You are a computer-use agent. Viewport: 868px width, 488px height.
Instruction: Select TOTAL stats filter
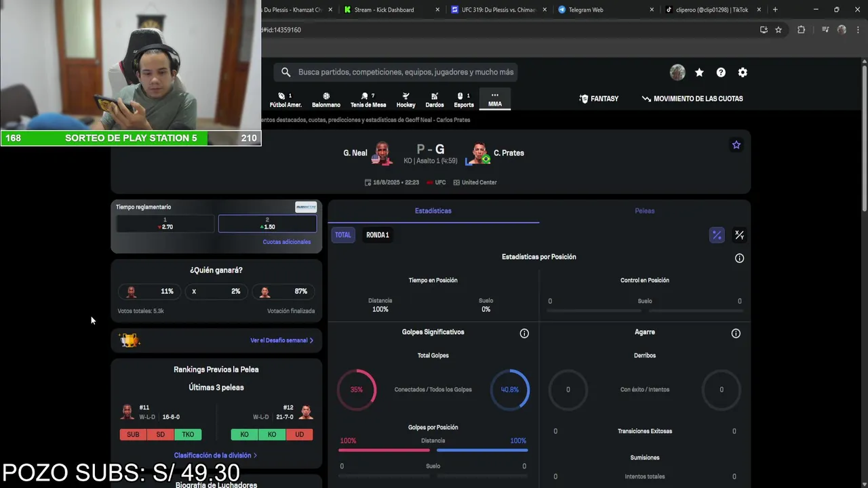point(343,235)
